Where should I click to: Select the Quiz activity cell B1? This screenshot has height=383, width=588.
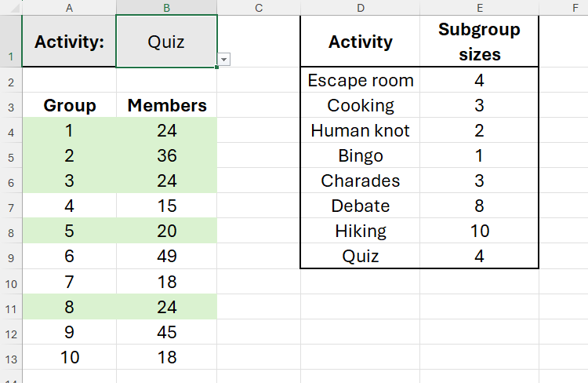point(166,42)
